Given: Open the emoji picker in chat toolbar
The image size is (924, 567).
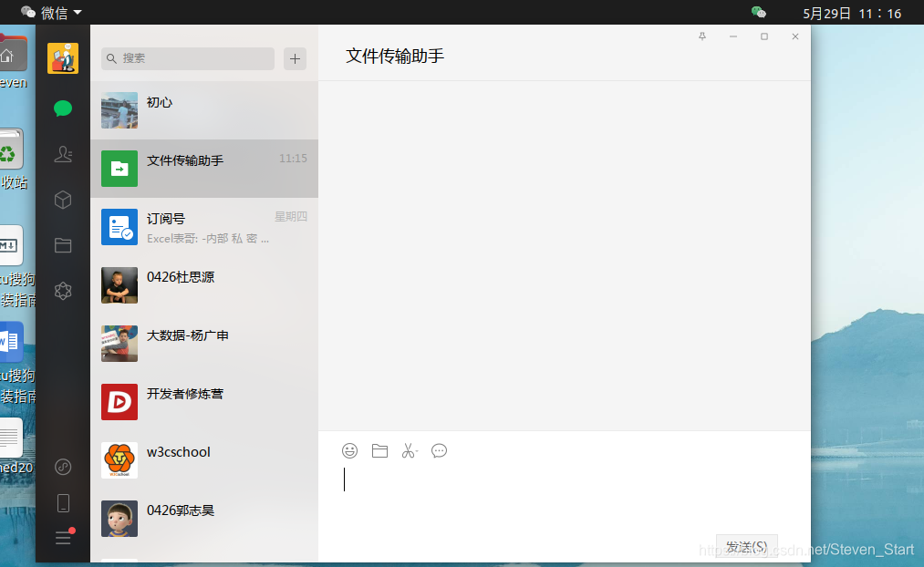Looking at the screenshot, I should (349, 450).
